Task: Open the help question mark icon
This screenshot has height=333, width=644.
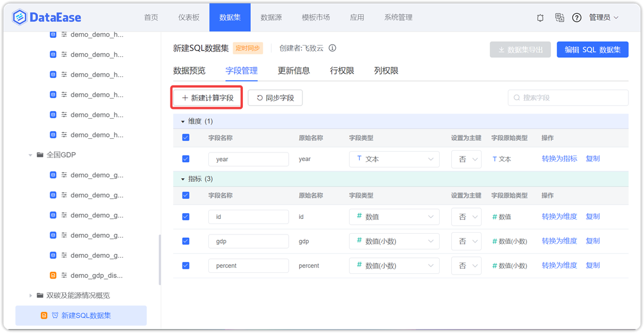Action: click(x=577, y=18)
